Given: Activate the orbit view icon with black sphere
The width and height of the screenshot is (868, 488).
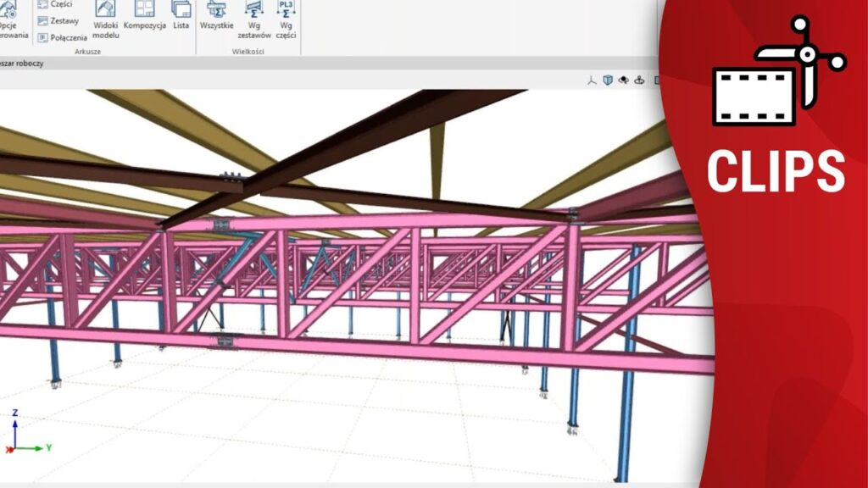Looking at the screenshot, I should coord(623,80).
